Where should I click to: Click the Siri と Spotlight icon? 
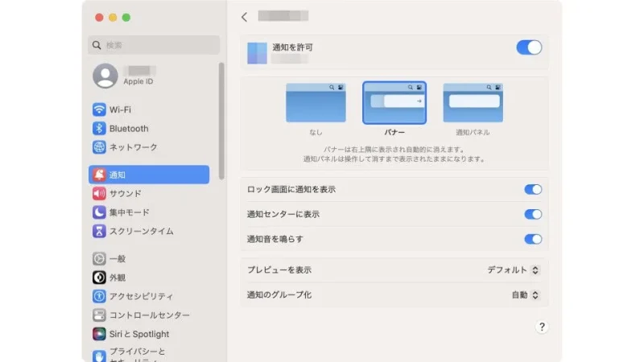[99, 334]
